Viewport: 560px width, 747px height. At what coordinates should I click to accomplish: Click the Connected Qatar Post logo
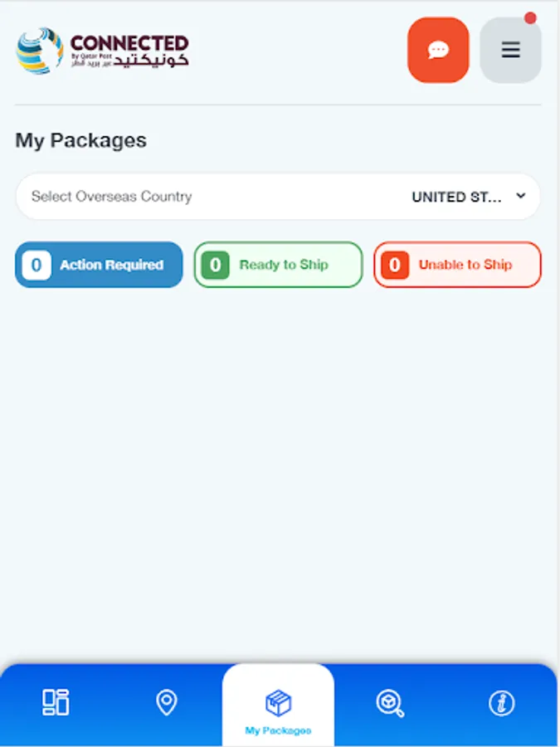tap(102, 51)
